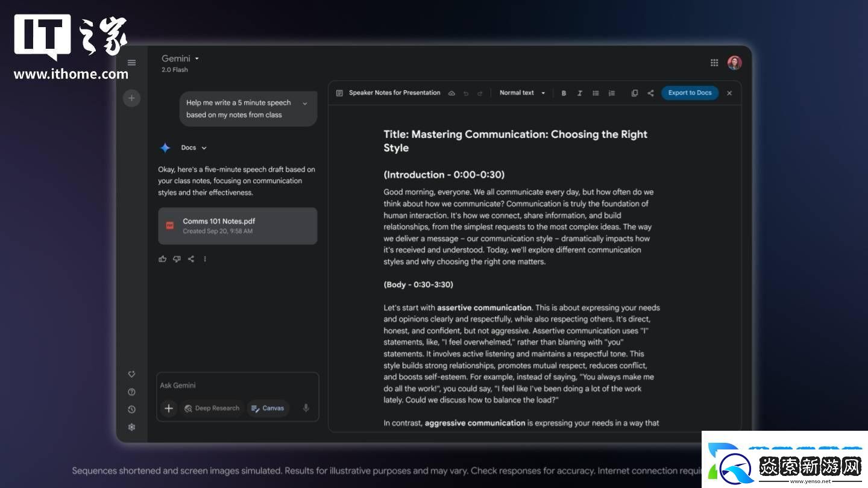
Task: Open the hamburger main menu
Action: coord(131,63)
